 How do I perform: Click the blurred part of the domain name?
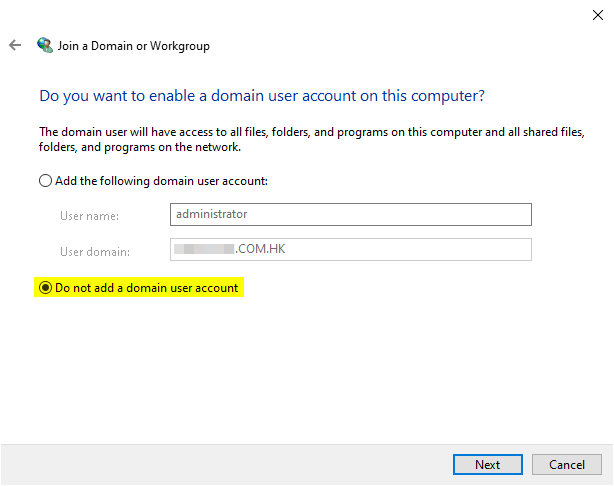pos(204,249)
